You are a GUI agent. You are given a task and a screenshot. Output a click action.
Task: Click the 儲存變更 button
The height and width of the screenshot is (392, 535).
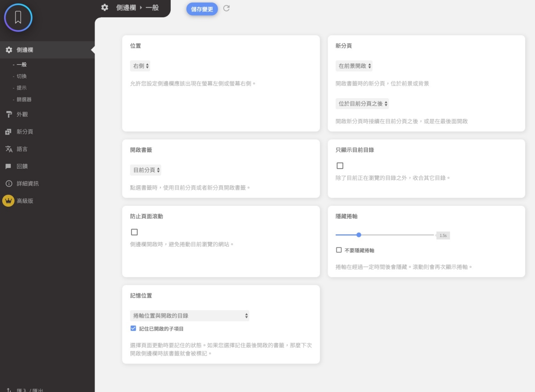(x=202, y=9)
